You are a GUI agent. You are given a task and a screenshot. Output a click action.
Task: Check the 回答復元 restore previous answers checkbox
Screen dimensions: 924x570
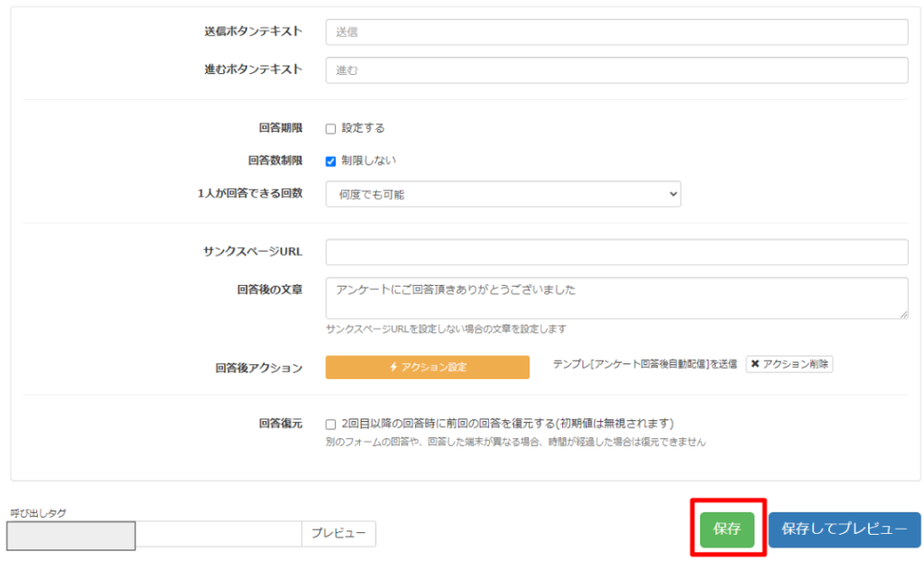(330, 424)
